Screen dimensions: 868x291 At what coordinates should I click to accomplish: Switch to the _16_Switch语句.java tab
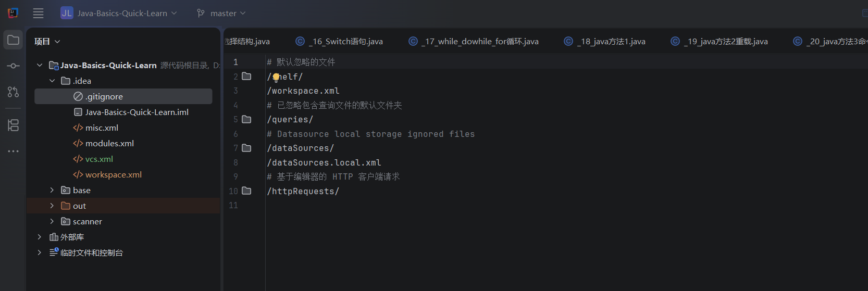click(x=340, y=42)
